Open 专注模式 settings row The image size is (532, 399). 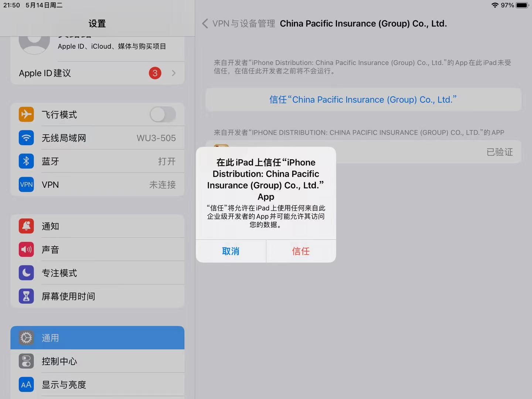coord(98,273)
